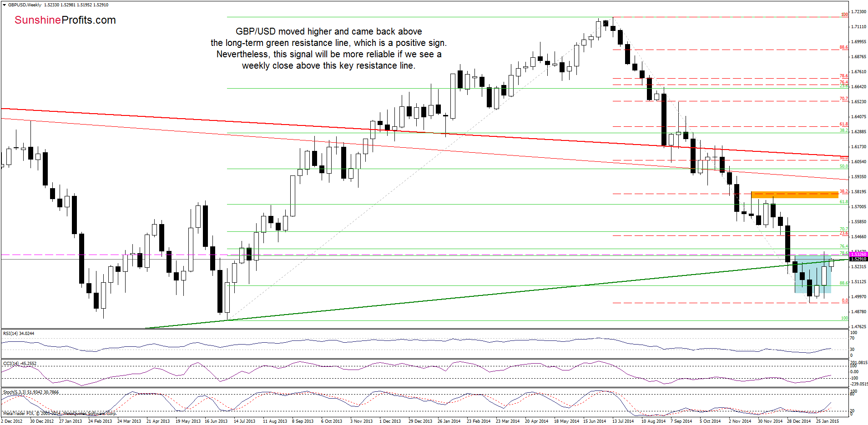868x425 pixels.
Task: Click the 1.51125 price axis label
Action: (859, 282)
